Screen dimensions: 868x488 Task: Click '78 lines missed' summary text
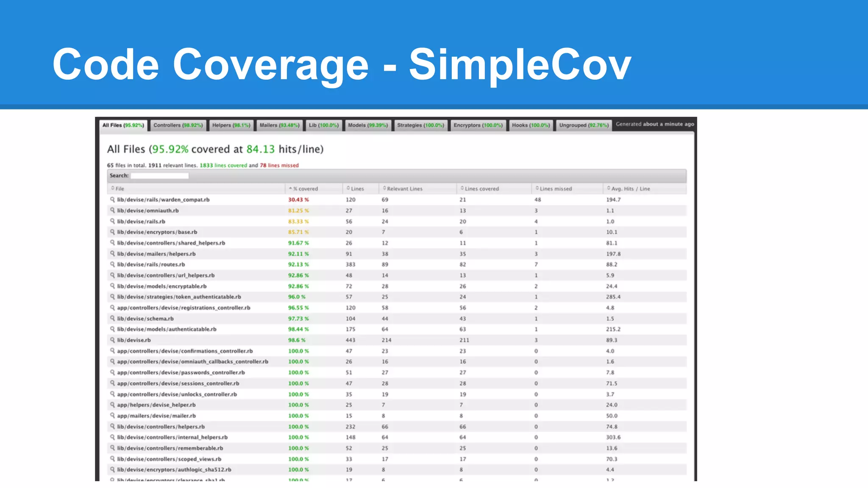coord(279,165)
